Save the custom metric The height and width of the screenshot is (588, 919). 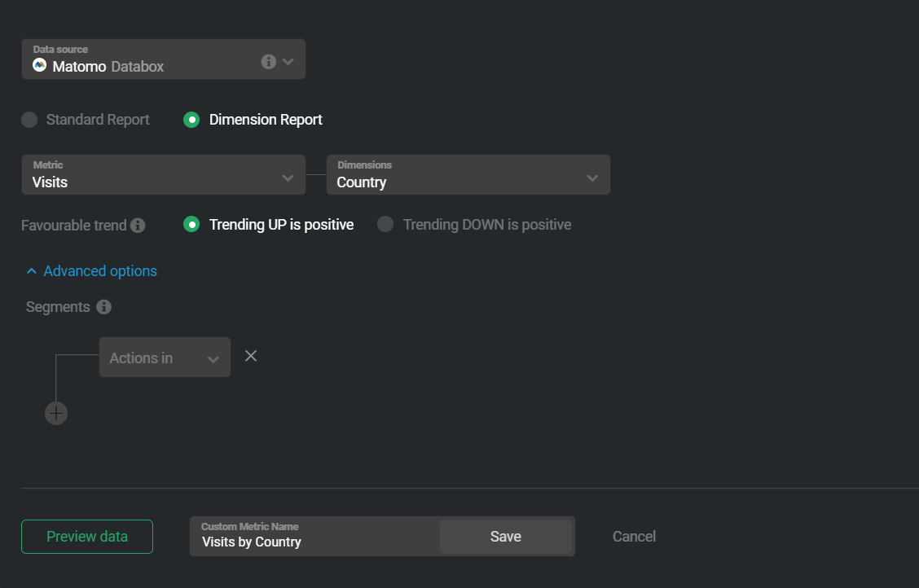click(506, 536)
